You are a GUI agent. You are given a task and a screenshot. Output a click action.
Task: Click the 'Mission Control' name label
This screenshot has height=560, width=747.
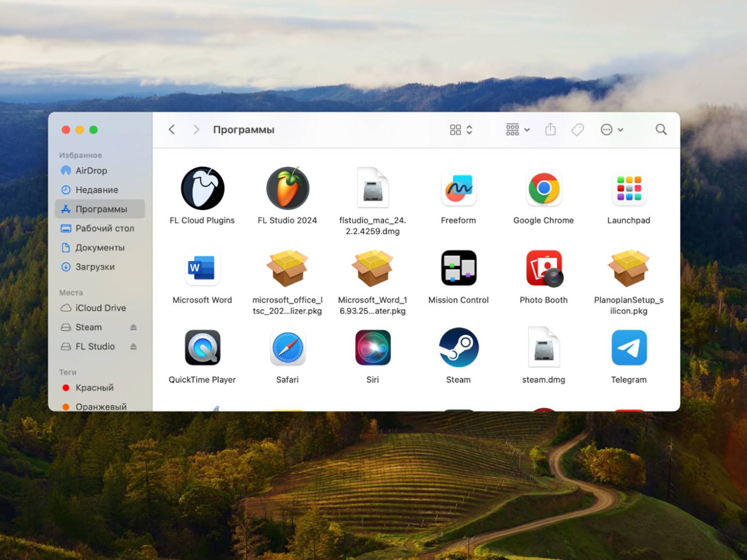[x=458, y=300]
